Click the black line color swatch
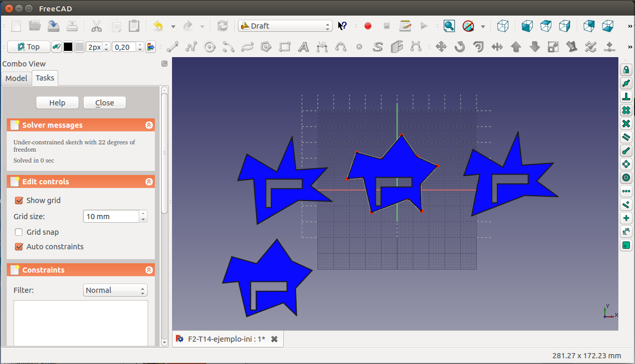This screenshot has height=364, width=635. tap(68, 47)
